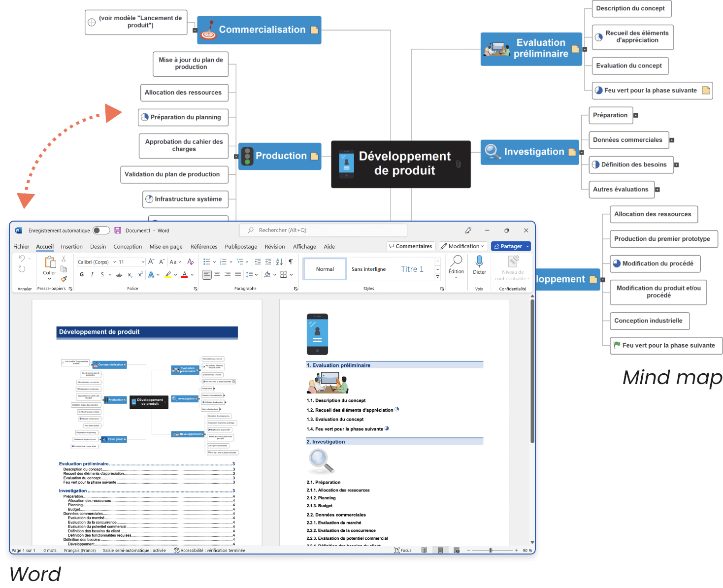Open the bullet list dropdown arrow

coord(214,262)
